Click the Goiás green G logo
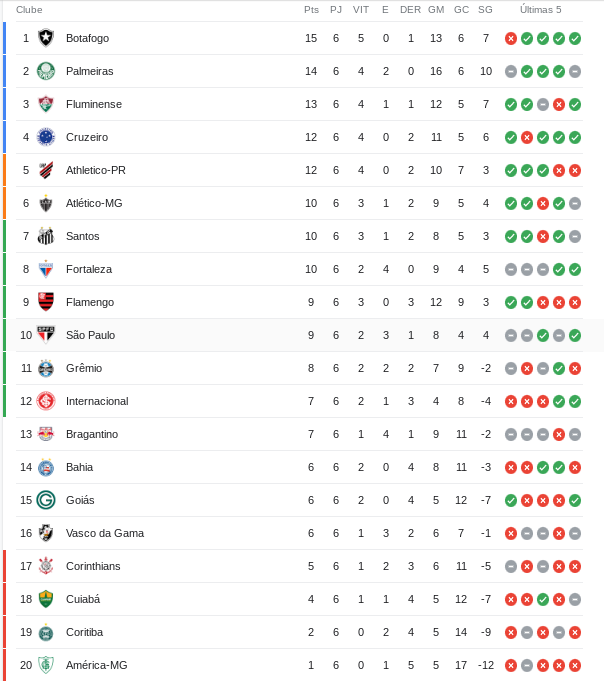604x681 pixels. point(46,500)
